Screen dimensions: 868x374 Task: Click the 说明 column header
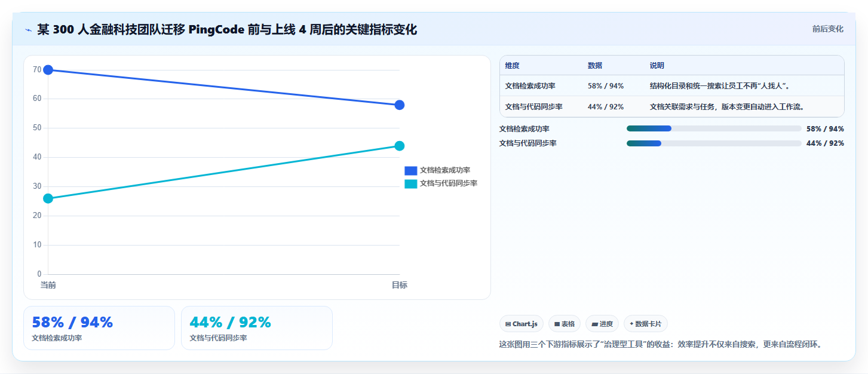(x=657, y=66)
